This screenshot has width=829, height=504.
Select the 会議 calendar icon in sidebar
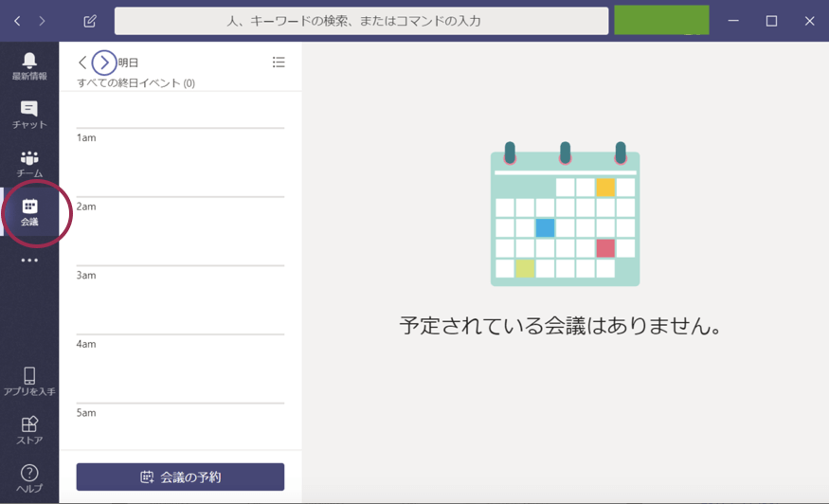(29, 211)
